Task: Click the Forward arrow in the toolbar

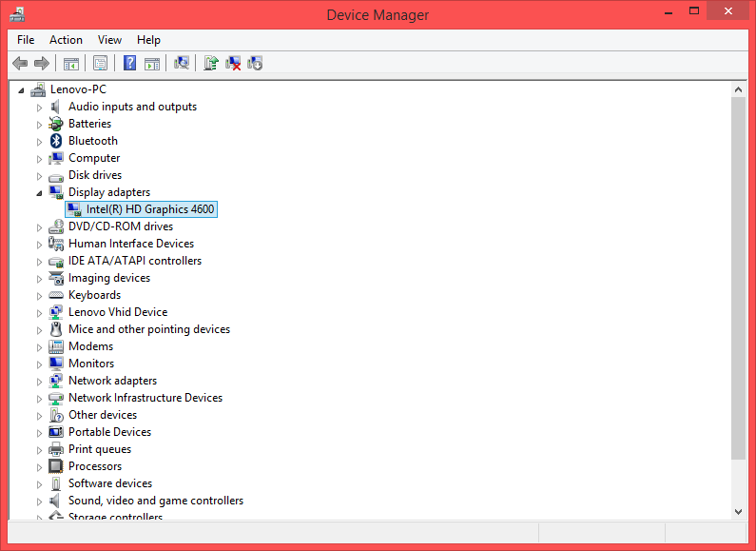Action: pos(42,63)
